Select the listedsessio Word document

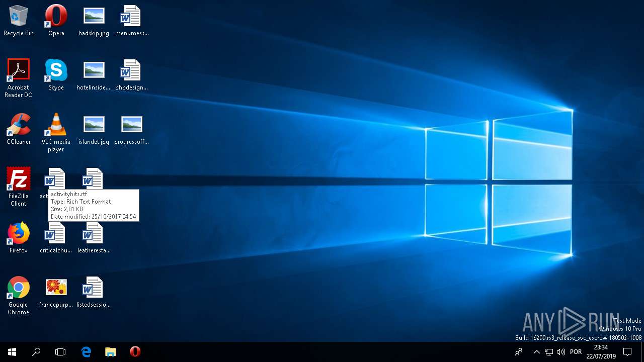pos(94,292)
